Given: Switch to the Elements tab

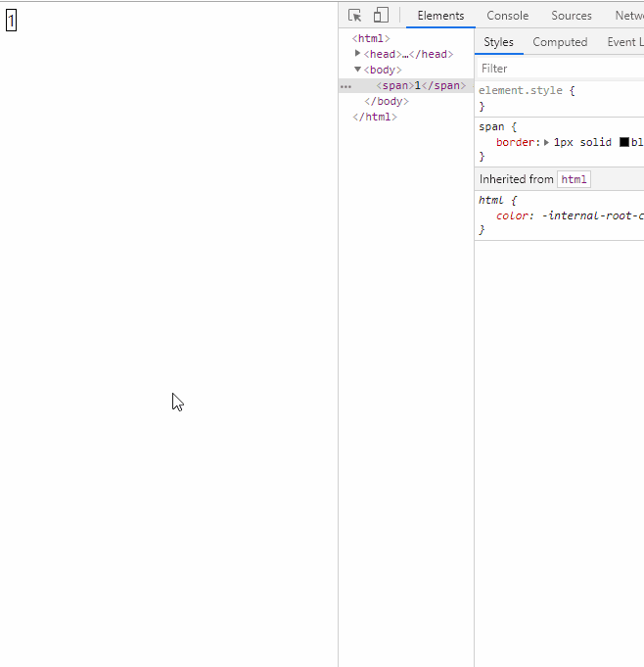Looking at the screenshot, I should 440,16.
